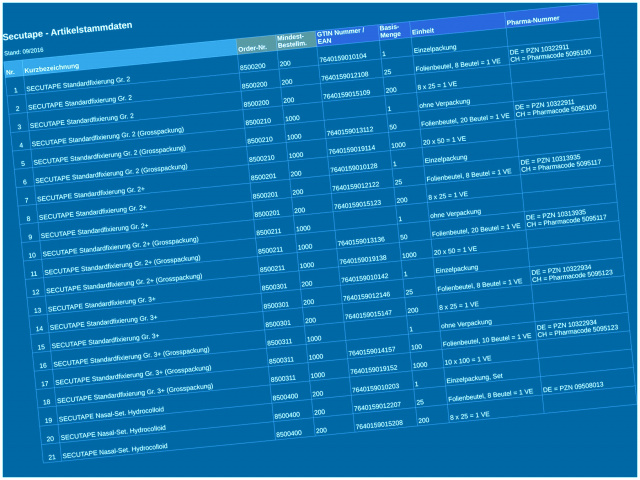Click GTIN cell 7640159019152
640x480 pixels.
click(373, 370)
